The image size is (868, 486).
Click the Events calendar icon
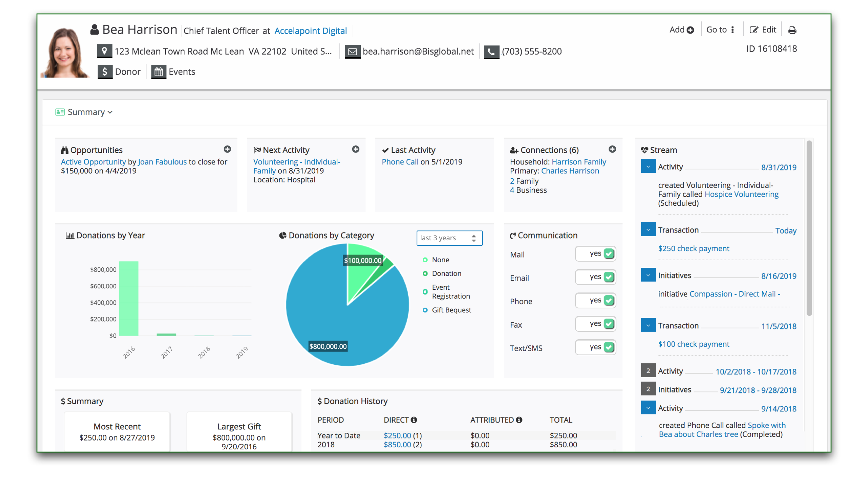click(x=158, y=72)
